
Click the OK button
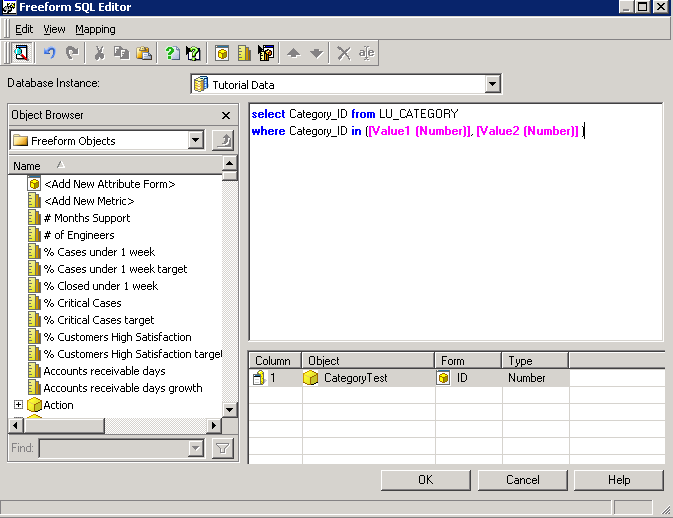click(x=425, y=480)
